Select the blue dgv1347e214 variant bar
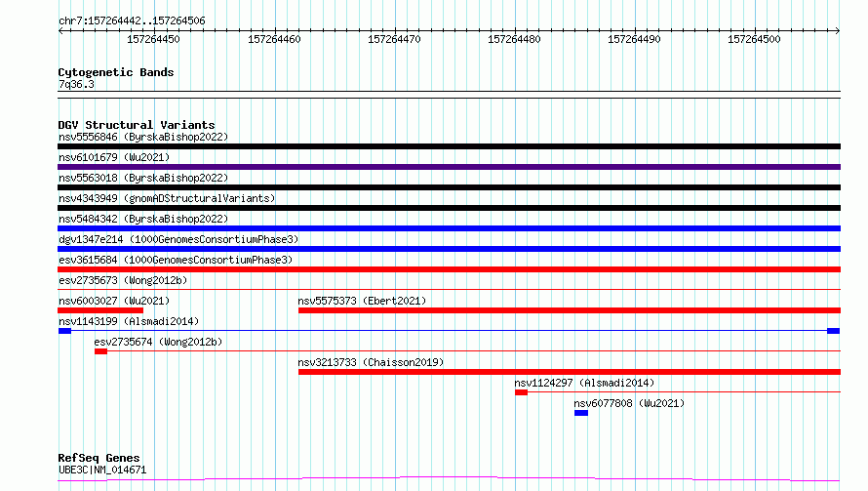Image resolution: width=868 pixels, height=491 pixels. (449, 249)
